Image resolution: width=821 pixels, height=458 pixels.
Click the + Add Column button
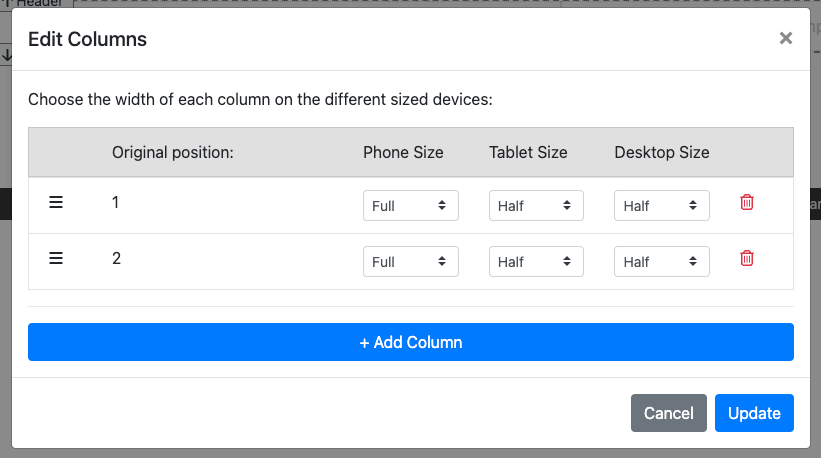(410, 342)
